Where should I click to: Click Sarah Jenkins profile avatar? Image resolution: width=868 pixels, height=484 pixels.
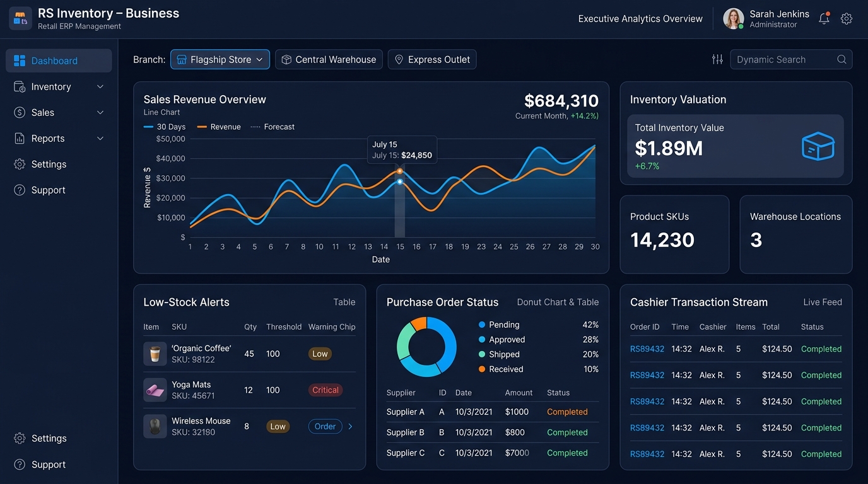(x=734, y=19)
